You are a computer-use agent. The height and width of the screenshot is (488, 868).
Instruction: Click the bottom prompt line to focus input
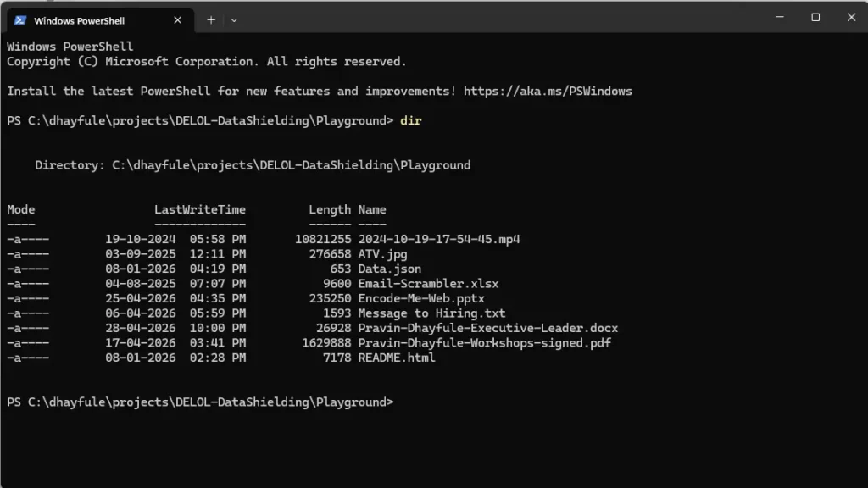coord(200,402)
